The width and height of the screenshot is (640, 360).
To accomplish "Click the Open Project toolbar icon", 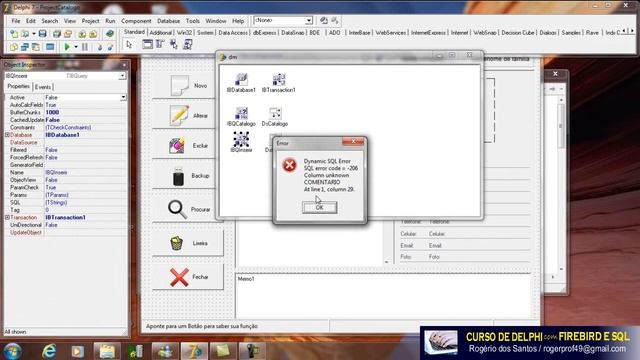I will click(x=68, y=34).
